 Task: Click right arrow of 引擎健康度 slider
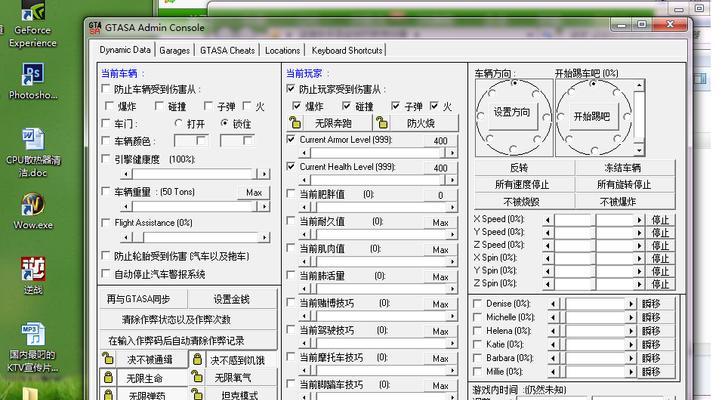(x=264, y=174)
